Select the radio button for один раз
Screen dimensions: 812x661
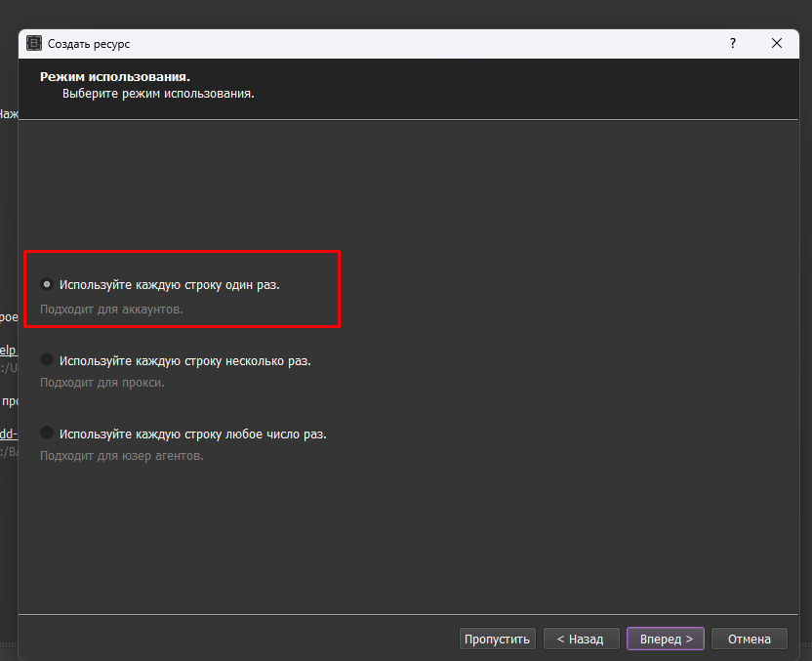[47, 284]
